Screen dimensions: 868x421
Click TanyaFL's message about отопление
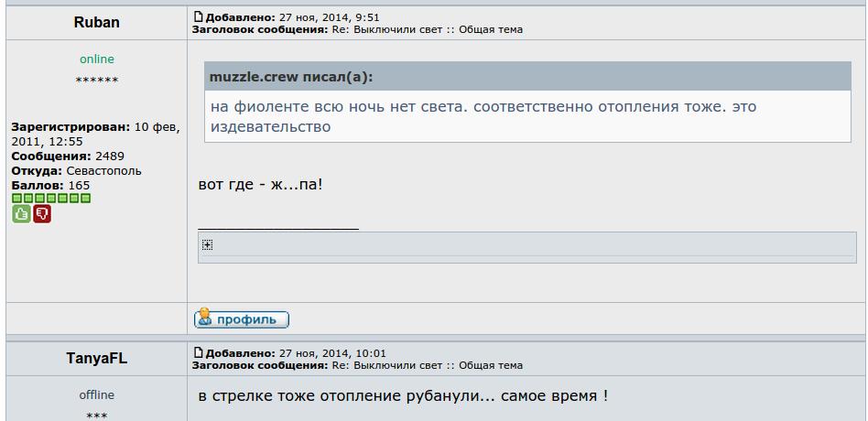click(403, 396)
